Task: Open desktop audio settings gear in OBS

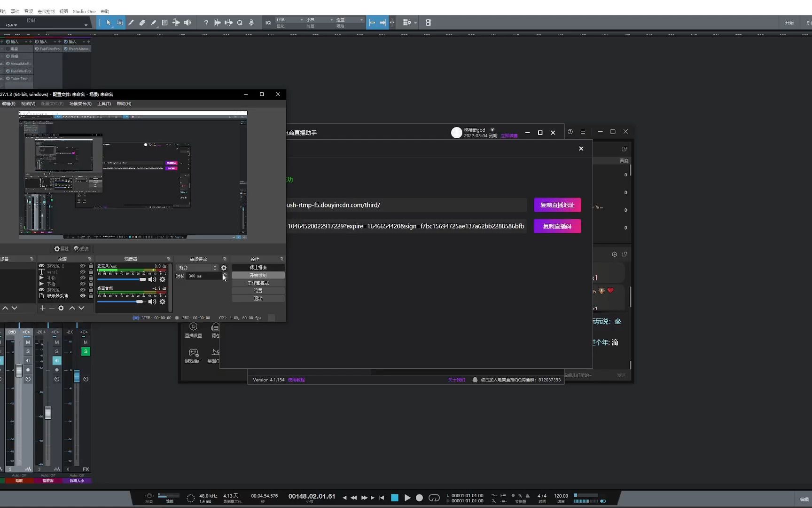Action: click(163, 302)
